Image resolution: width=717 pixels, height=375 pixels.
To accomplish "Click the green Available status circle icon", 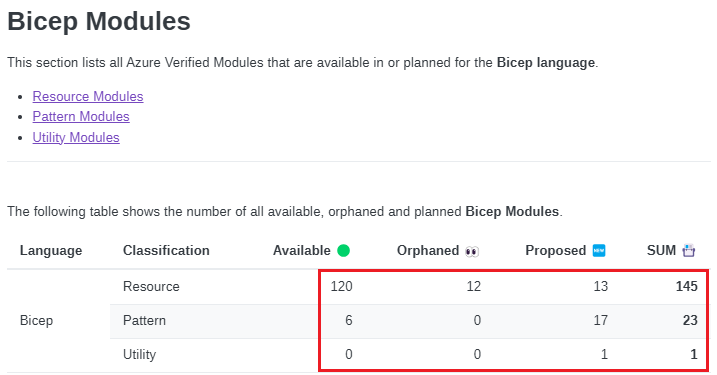I will pos(343,251).
